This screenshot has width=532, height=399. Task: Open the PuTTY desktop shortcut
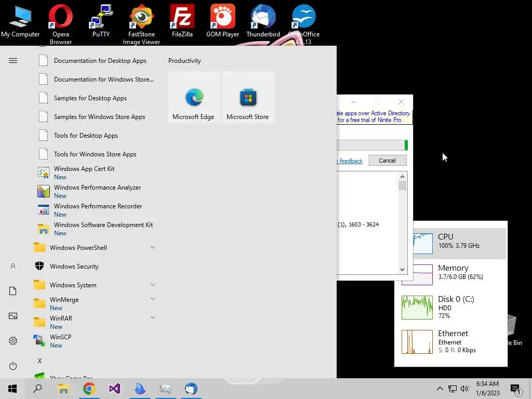coord(101,21)
